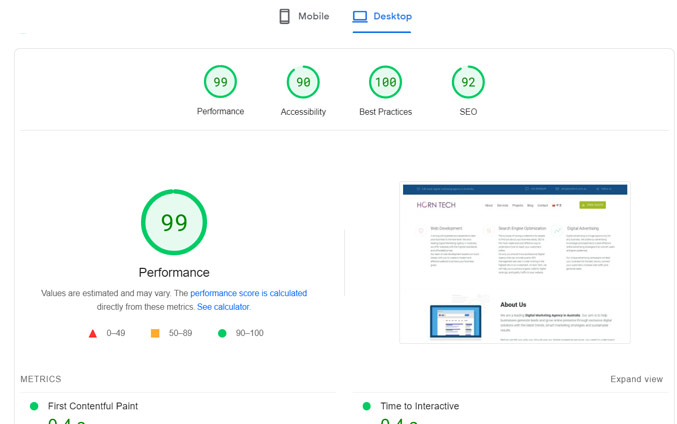677x424 pixels.
Task: Click the orange square 50–89 legend icon
Action: click(x=155, y=333)
